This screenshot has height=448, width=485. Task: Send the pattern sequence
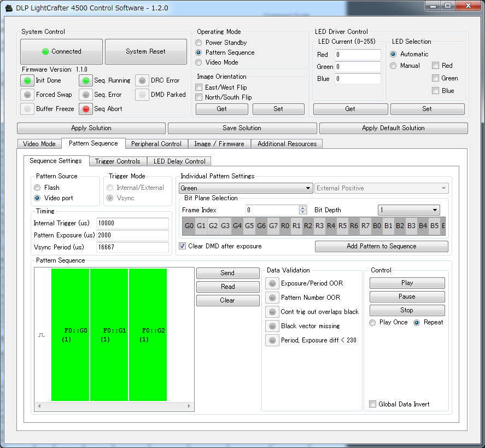[x=227, y=273]
